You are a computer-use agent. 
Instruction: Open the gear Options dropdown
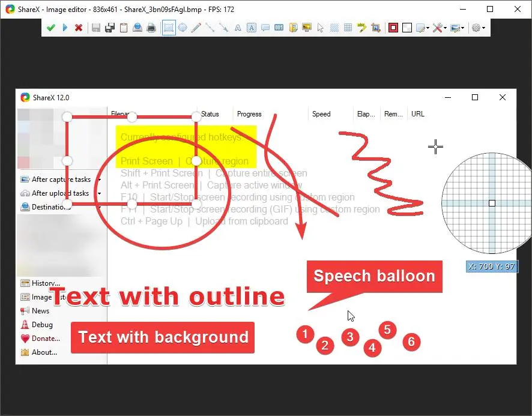pos(479,28)
